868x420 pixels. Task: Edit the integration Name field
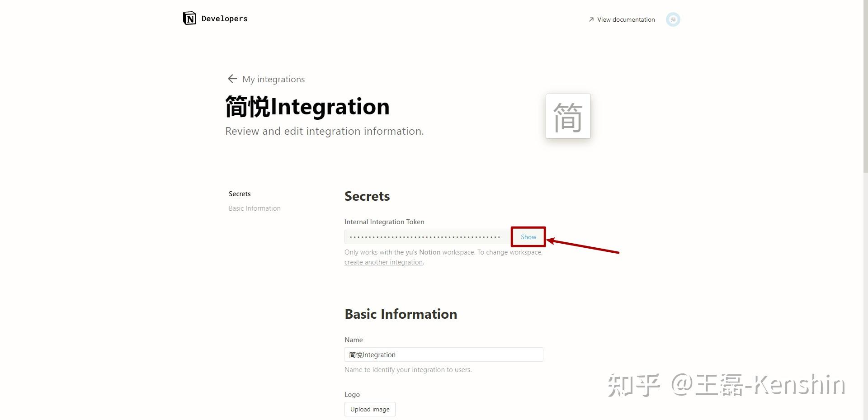tap(443, 354)
